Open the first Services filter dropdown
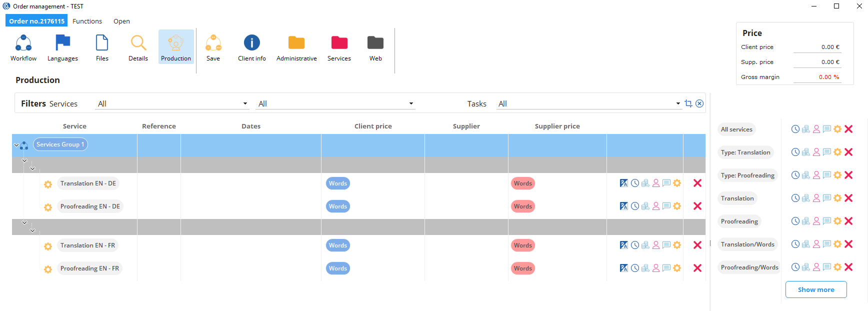This screenshot has width=868, height=311. pyautogui.click(x=245, y=103)
